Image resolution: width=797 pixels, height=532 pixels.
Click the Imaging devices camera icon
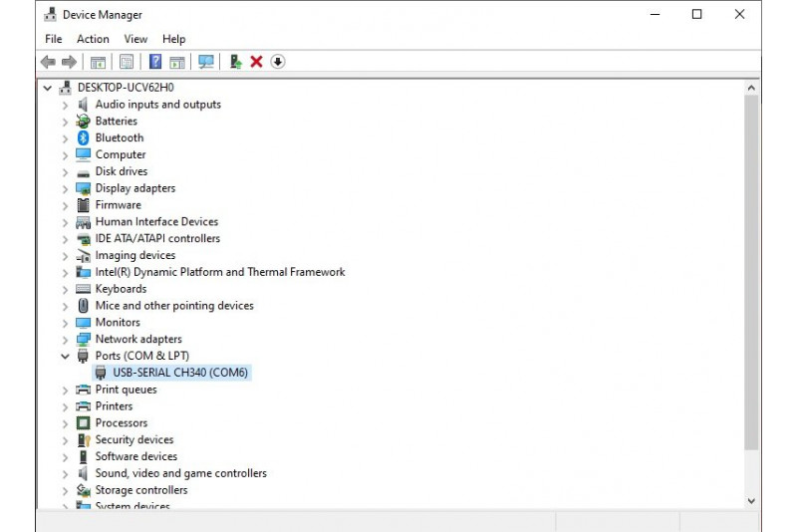tap(83, 255)
